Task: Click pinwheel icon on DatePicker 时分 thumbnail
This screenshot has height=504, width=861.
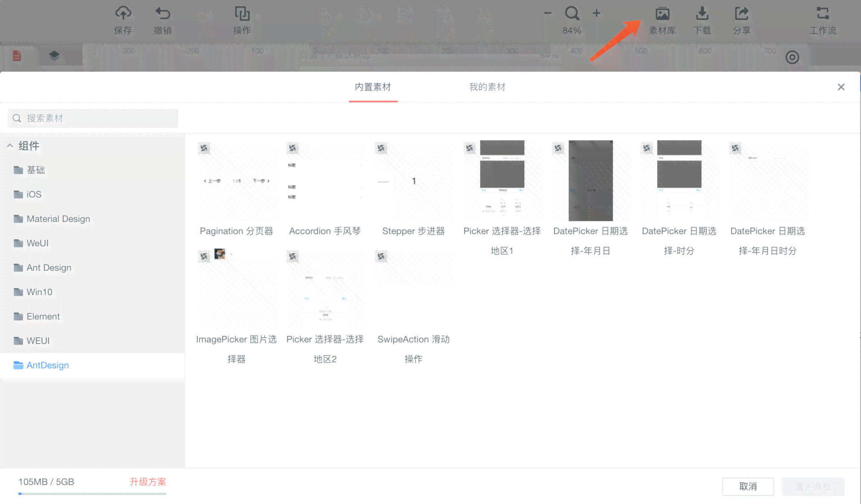Action: pyautogui.click(x=647, y=148)
